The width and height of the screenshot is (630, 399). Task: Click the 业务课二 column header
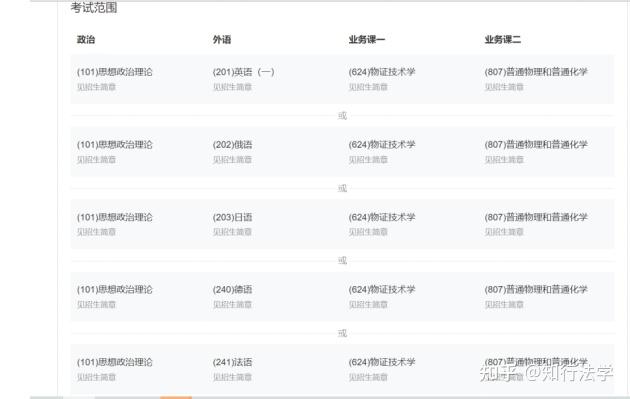click(x=503, y=40)
